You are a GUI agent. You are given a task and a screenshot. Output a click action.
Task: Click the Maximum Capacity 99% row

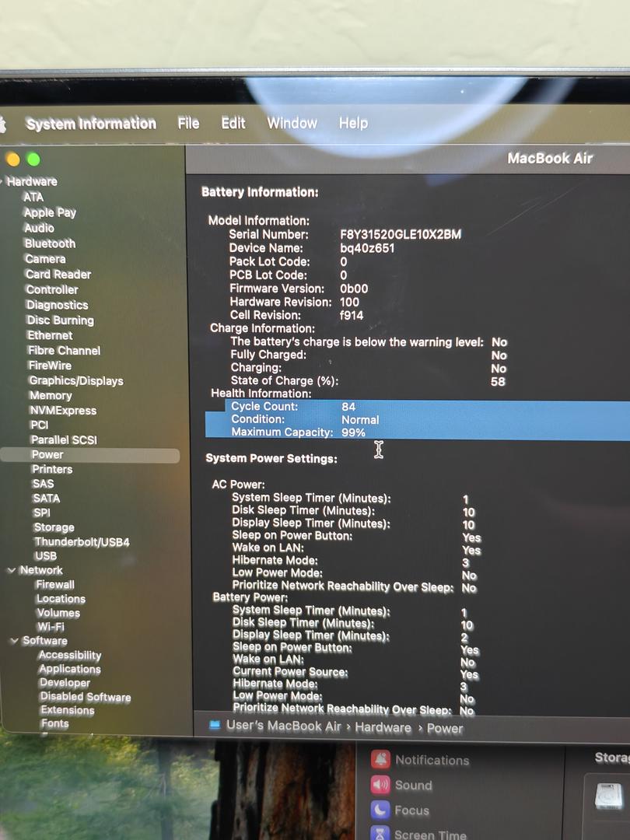(418, 432)
